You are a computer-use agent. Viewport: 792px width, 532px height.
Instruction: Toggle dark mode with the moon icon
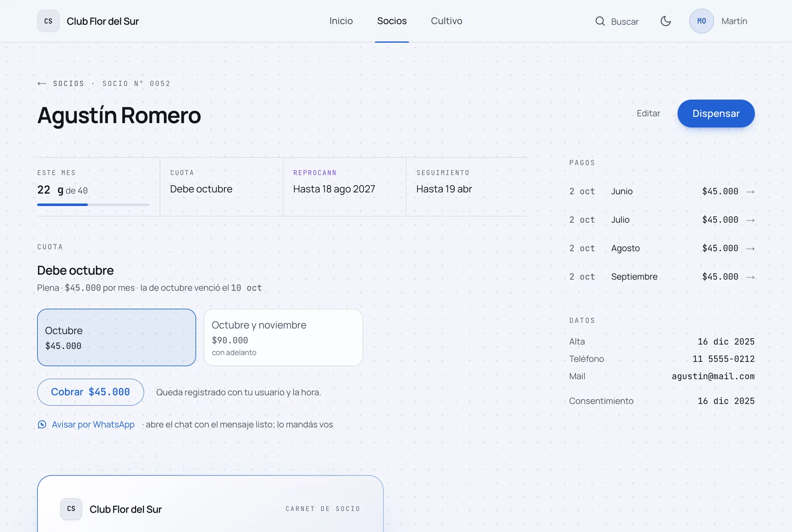tap(666, 21)
